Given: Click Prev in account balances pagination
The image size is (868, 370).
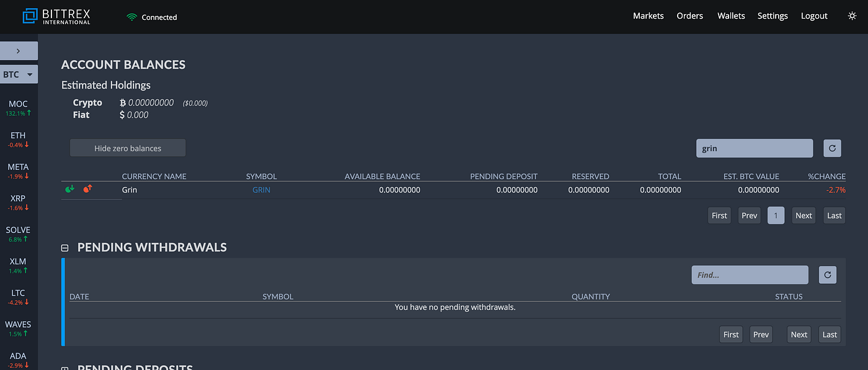Looking at the screenshot, I should pos(750,215).
